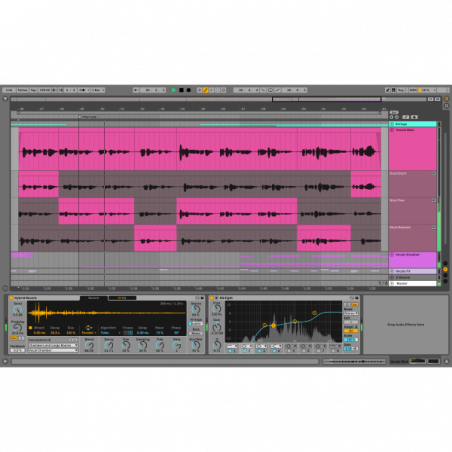The image size is (452, 452).
Task: Toggle the metronome
Action: pyautogui.click(x=83, y=90)
